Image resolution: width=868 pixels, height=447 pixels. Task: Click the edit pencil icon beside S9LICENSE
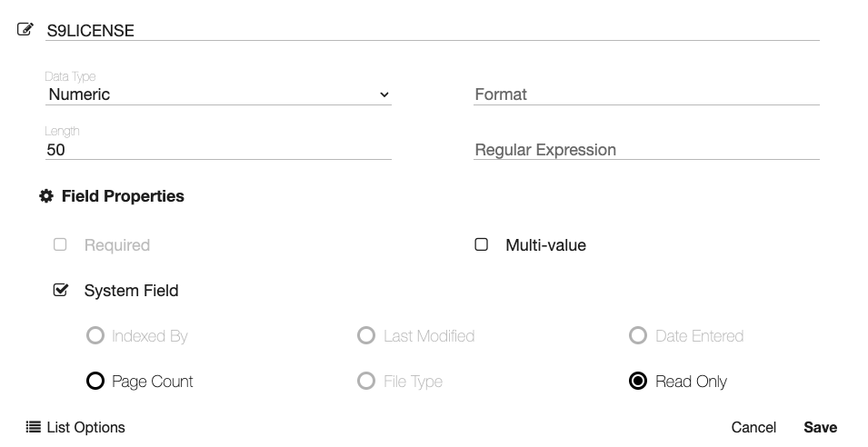point(25,29)
